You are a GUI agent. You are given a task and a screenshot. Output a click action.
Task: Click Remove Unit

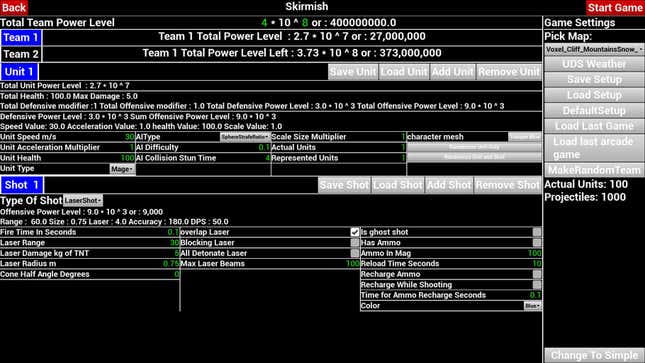tap(508, 72)
